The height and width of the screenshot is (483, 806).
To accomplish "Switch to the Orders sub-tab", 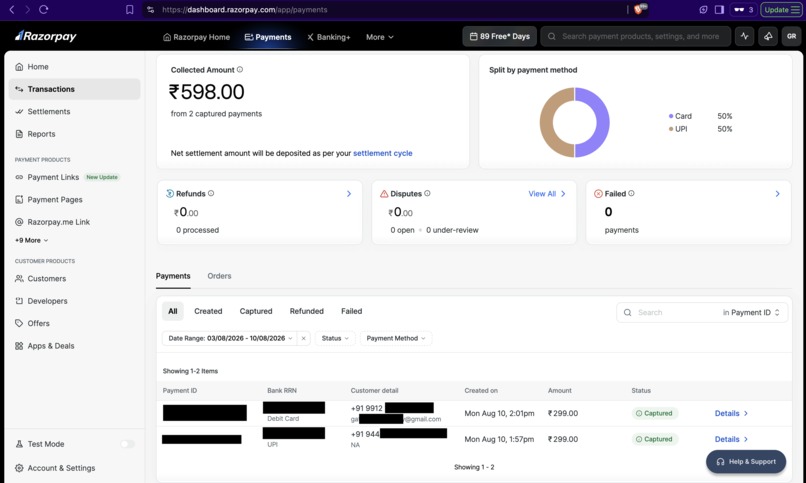I will pos(219,276).
